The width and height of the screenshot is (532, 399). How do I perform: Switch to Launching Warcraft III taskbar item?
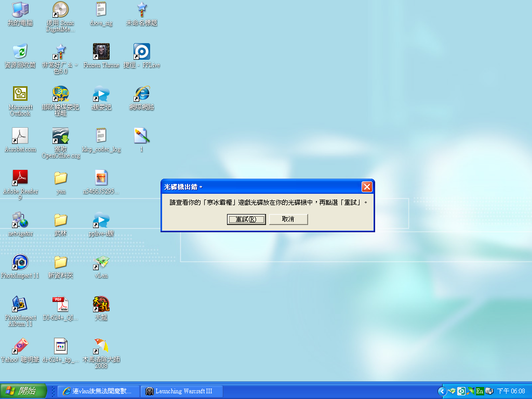(182, 391)
